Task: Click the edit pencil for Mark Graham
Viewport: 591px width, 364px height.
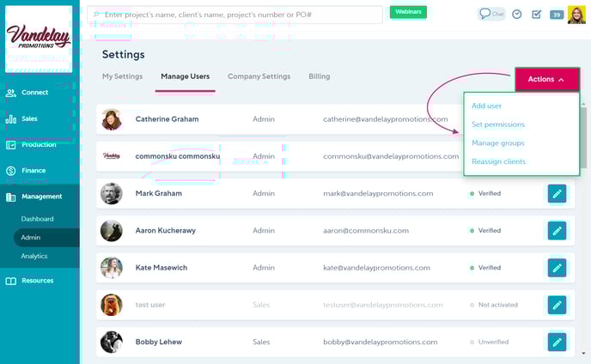Action: click(x=557, y=194)
